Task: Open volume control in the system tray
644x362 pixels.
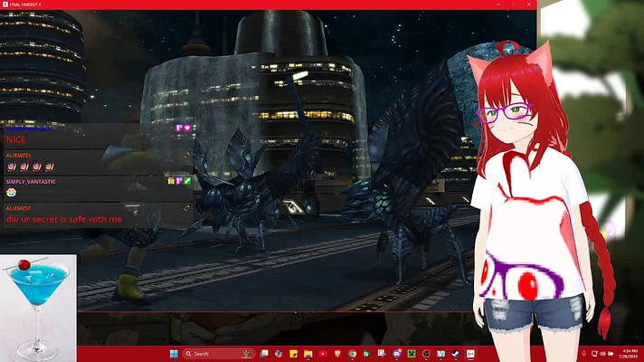Action: point(602,354)
